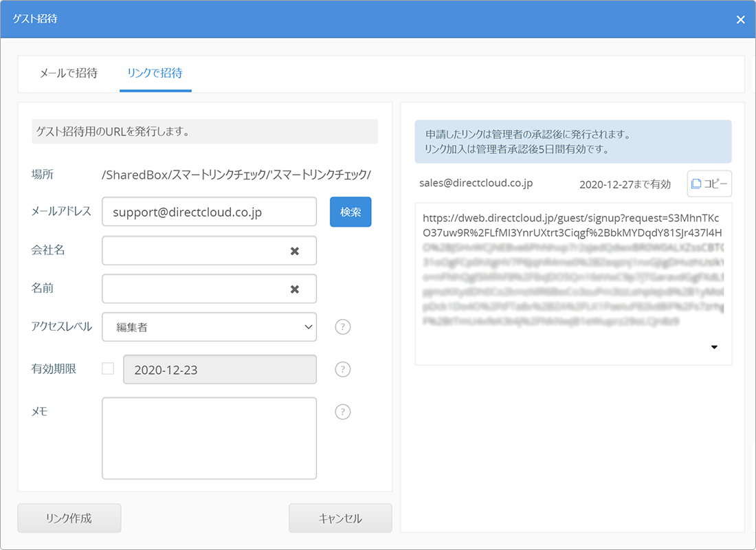Open help icon next to 有効期限
Image resolution: width=756 pixels, height=550 pixels.
pyautogui.click(x=343, y=369)
